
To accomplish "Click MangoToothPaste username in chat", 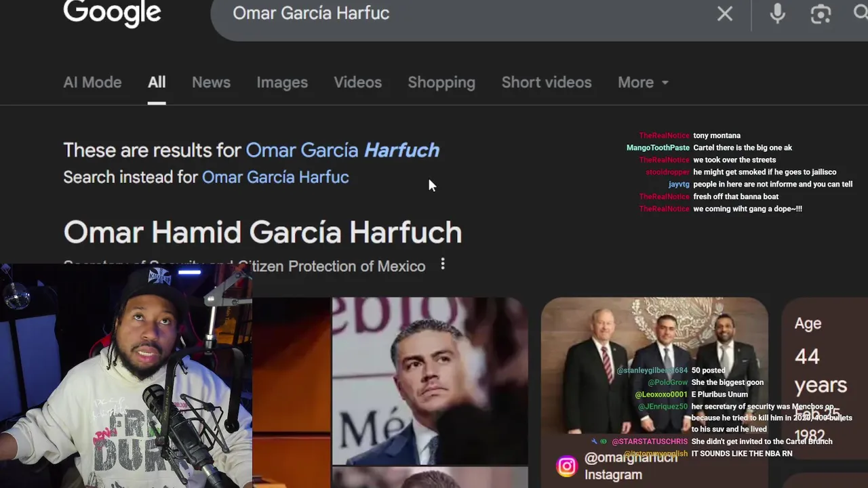I will 658,148.
